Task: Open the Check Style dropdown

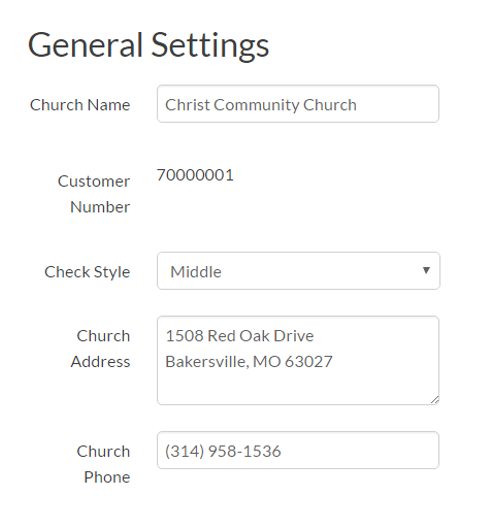Action: click(x=298, y=271)
